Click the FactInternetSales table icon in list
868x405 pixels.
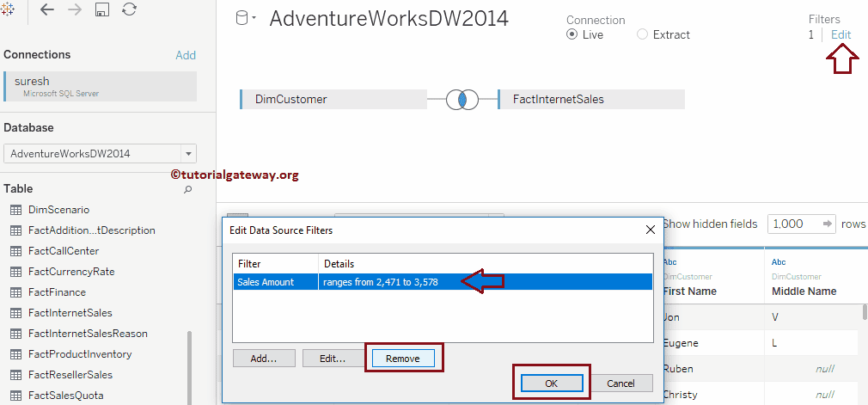click(x=15, y=313)
